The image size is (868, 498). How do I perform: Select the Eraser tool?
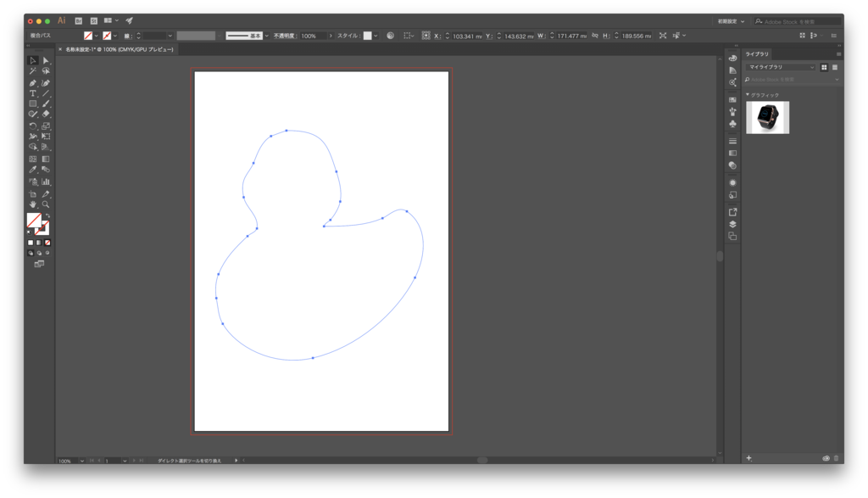[x=46, y=115]
